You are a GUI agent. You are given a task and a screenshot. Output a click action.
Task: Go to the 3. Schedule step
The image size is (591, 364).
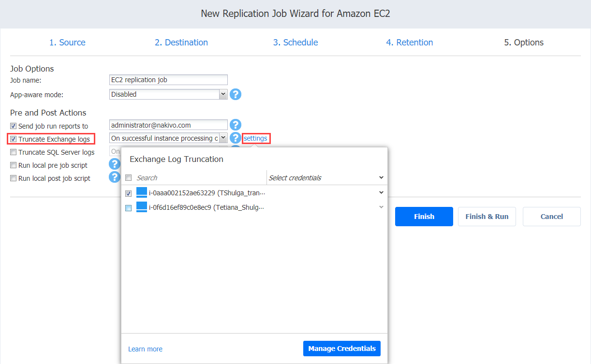tap(295, 43)
